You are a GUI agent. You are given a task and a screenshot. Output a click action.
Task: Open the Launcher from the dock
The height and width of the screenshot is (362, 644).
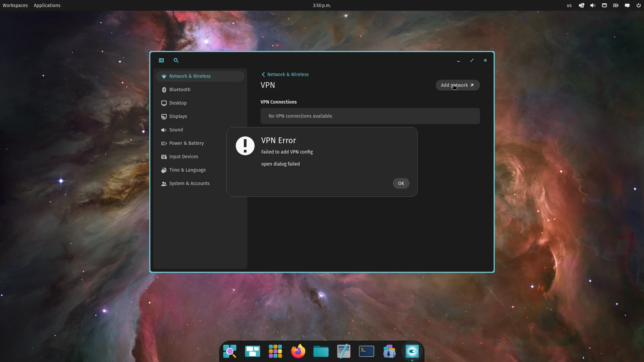(x=275, y=351)
